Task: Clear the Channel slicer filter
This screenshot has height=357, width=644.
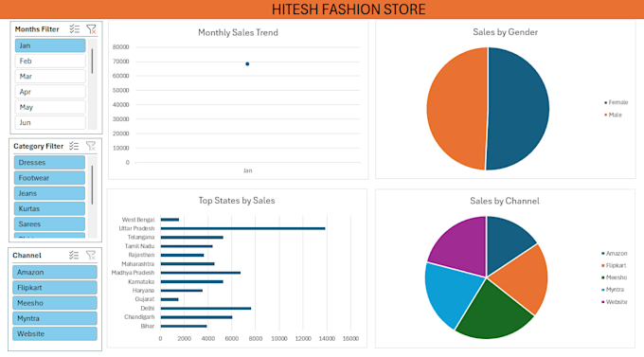Action: click(91, 255)
